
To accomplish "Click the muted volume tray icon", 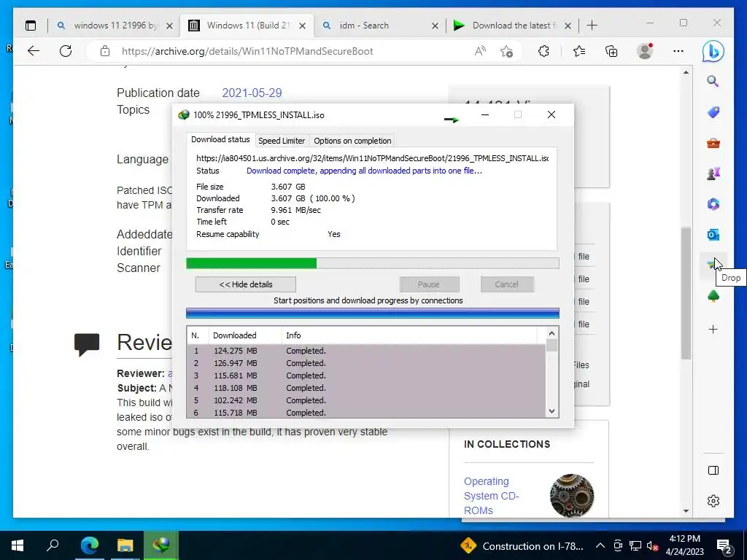I will pos(652,545).
